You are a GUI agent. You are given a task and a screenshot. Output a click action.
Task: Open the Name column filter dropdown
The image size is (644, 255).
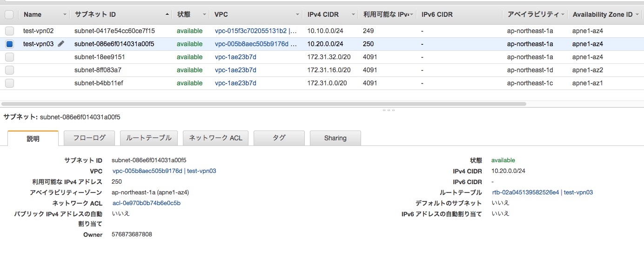[65, 15]
